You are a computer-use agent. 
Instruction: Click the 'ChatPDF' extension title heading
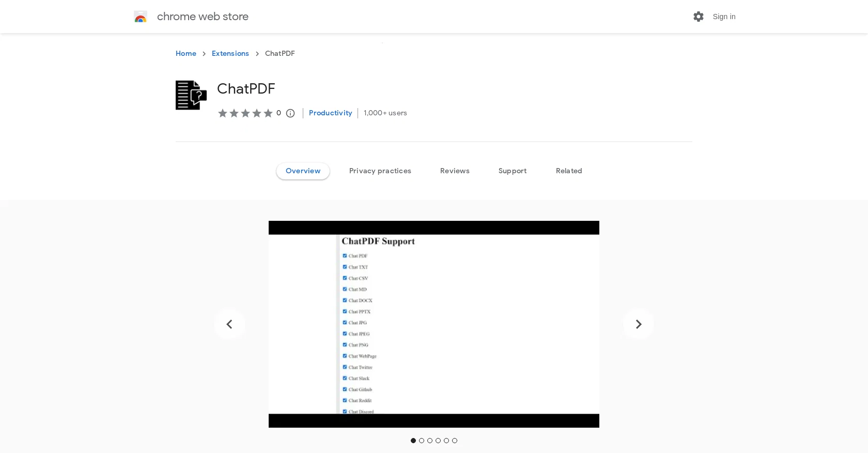(x=246, y=89)
